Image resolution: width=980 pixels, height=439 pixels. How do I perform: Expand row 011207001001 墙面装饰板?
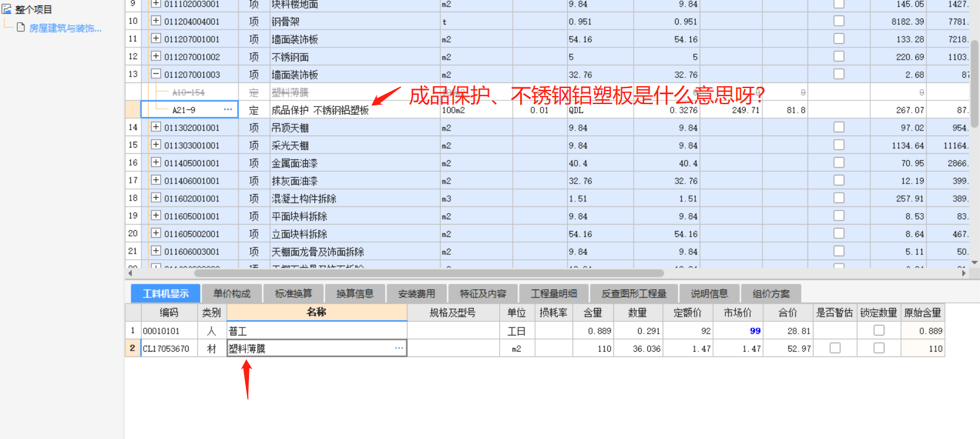coord(156,39)
